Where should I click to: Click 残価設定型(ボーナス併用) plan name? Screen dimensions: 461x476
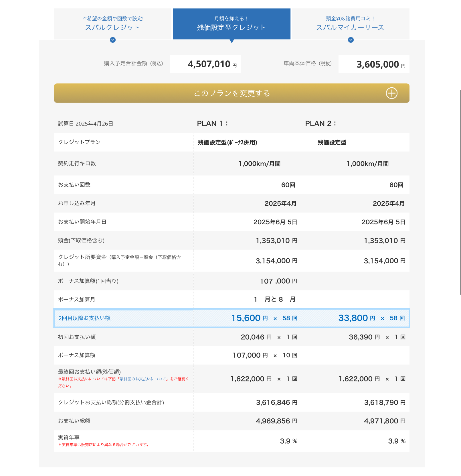[227, 142]
